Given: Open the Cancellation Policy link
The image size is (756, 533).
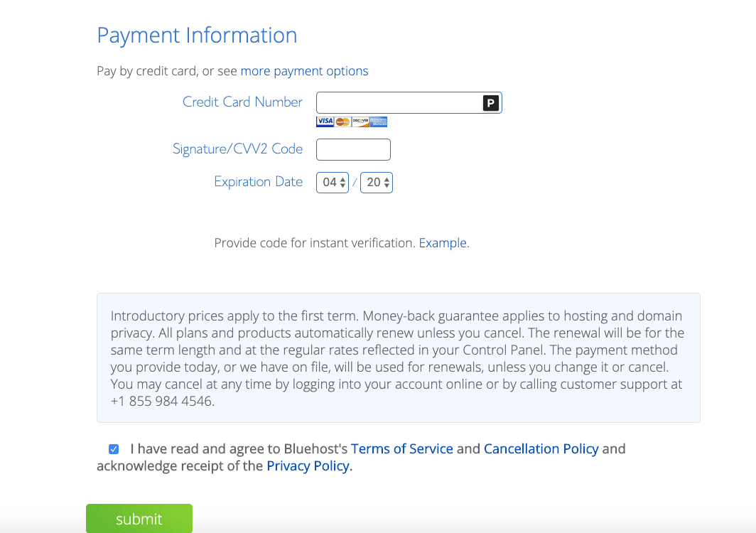Looking at the screenshot, I should click(x=541, y=449).
